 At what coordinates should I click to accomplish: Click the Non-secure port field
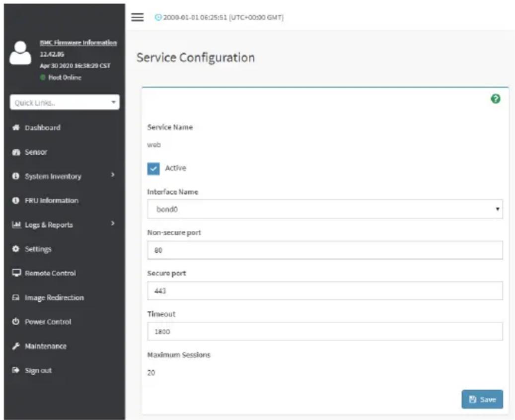325,250
